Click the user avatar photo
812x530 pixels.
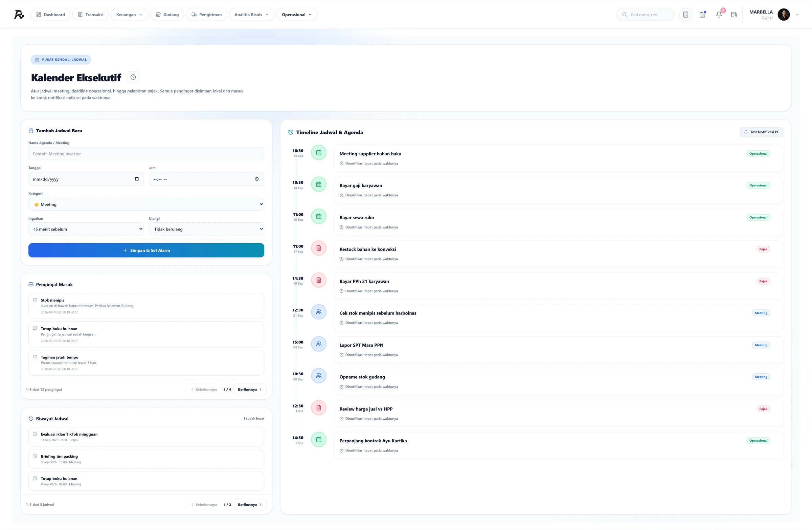784,15
